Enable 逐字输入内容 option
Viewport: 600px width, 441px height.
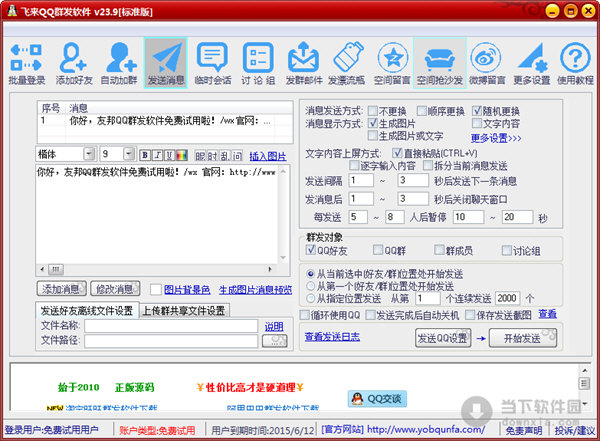(354, 165)
